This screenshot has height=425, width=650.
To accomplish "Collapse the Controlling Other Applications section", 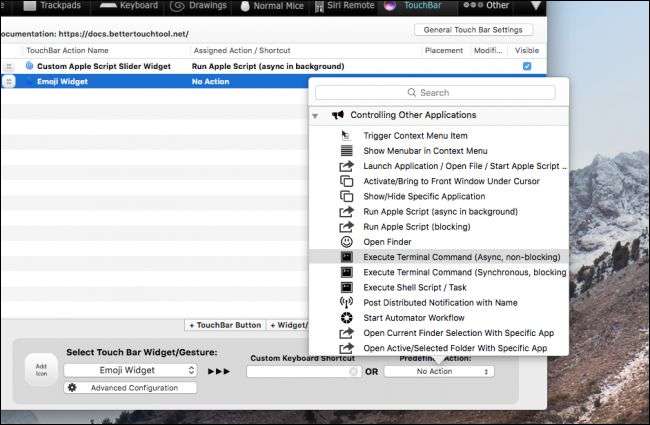I will coord(316,115).
